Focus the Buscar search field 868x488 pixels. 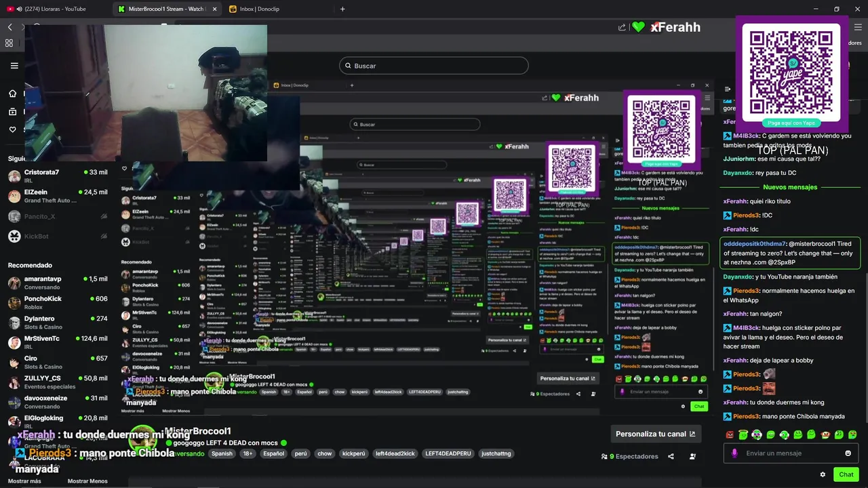[434, 66]
